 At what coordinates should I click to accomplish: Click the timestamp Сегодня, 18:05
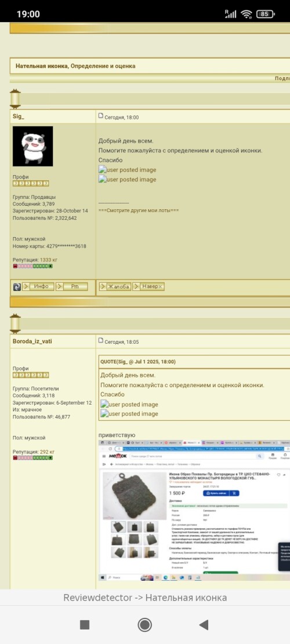(122, 342)
